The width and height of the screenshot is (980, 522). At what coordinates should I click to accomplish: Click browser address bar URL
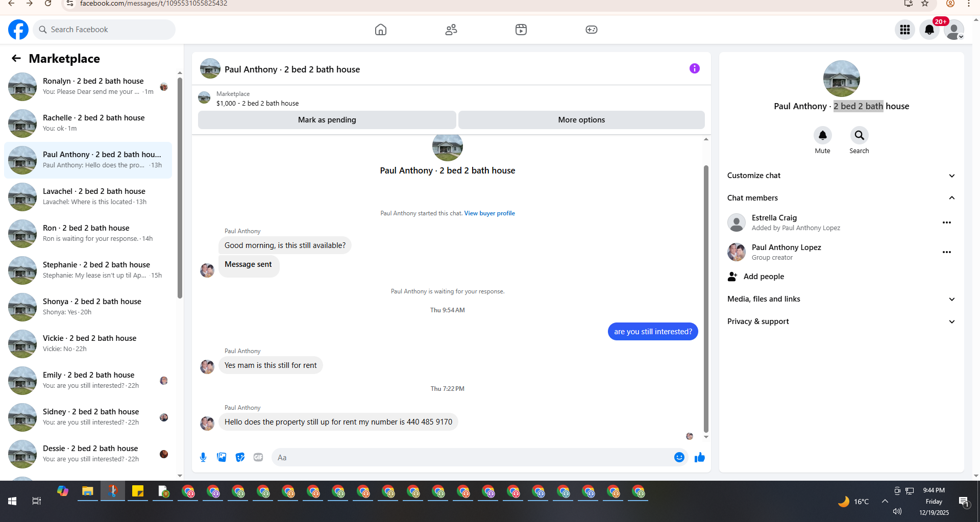click(x=153, y=4)
